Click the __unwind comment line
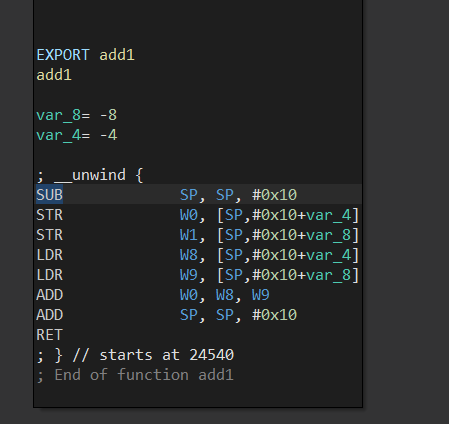This screenshot has width=449, height=424. [x=90, y=175]
